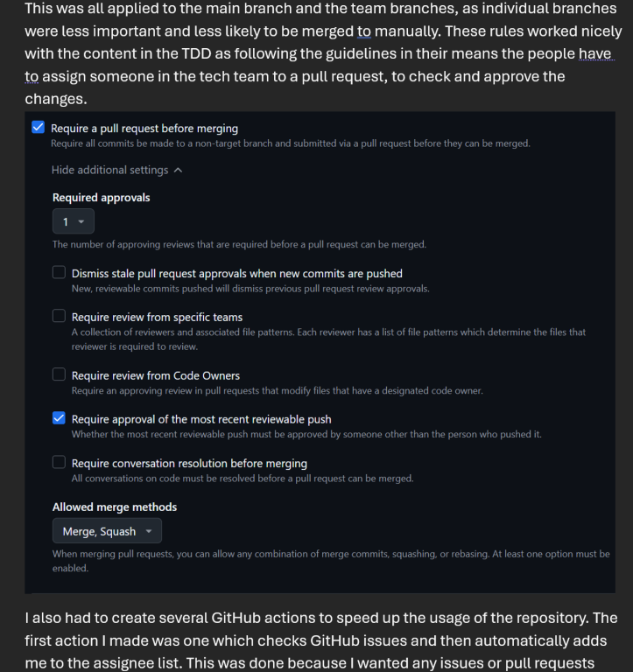Screen dimensions: 633x672
Task: Enable Require review from specific teams
Action: (x=59, y=316)
